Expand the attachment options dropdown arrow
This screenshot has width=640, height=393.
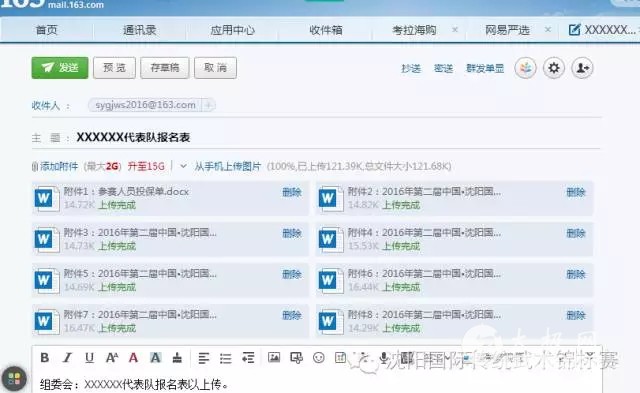click(x=183, y=166)
